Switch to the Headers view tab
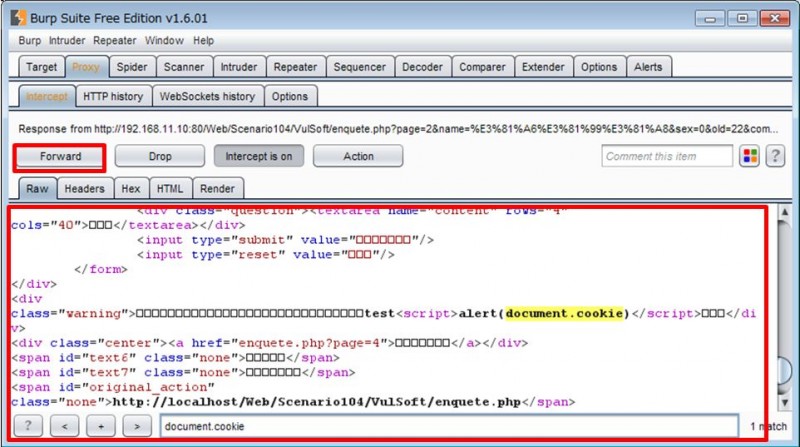This screenshot has height=447, width=800. tap(85, 189)
